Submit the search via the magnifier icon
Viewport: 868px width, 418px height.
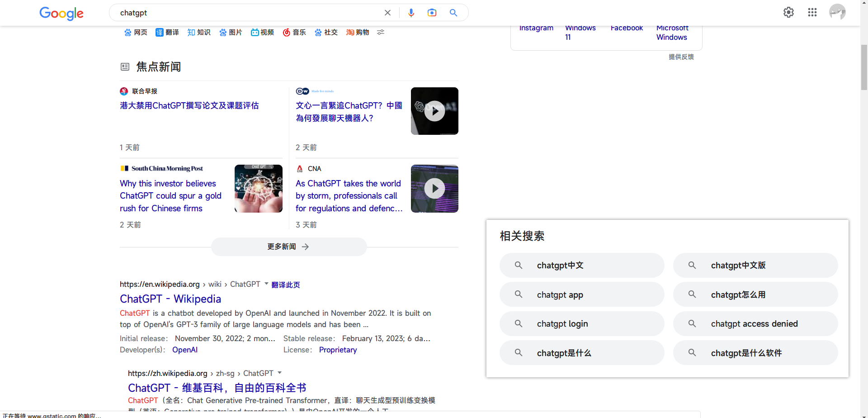[453, 13]
